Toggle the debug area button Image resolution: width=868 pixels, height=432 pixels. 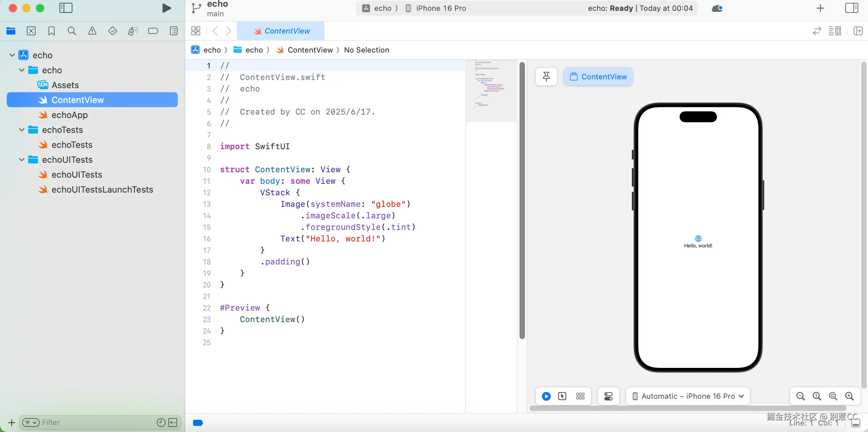[x=856, y=423]
